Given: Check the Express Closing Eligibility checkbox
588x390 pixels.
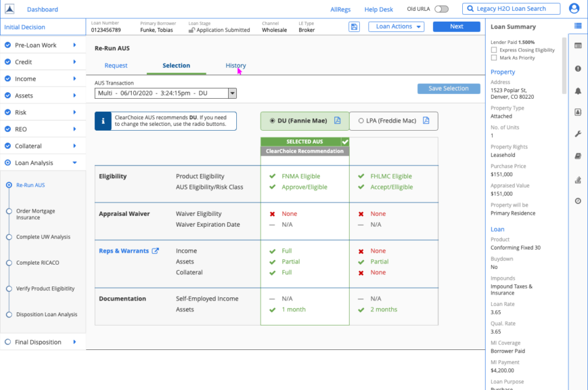Looking at the screenshot, I should (x=494, y=50).
